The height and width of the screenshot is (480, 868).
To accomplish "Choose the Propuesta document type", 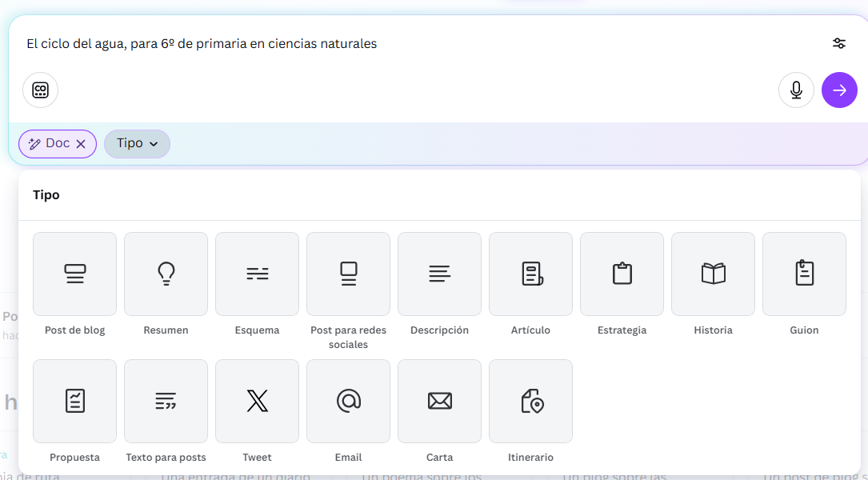I will 74,401.
